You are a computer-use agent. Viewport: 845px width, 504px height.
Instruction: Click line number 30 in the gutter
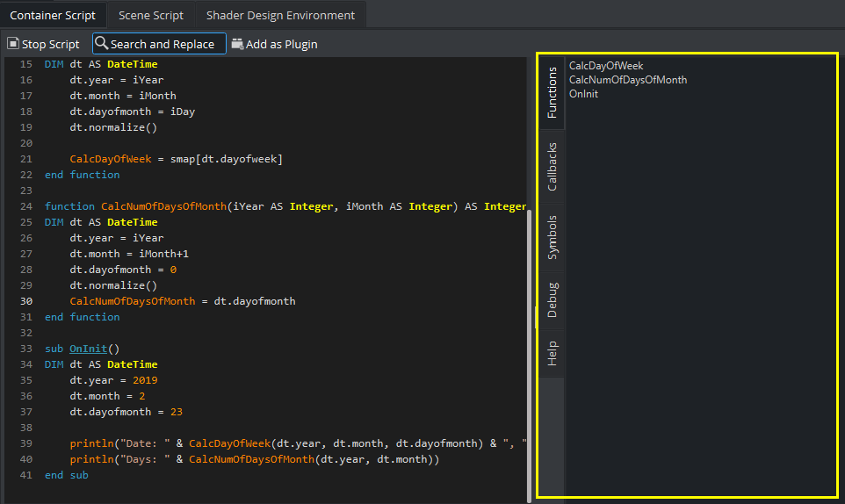[25, 301]
